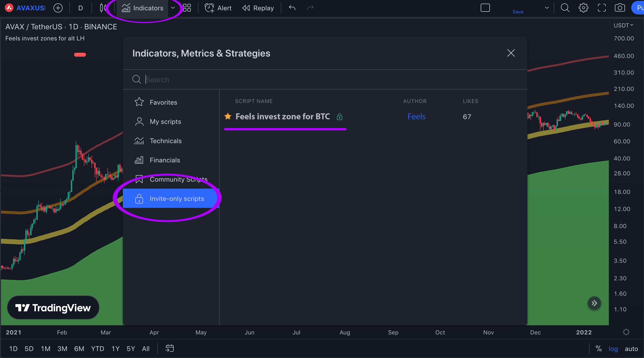Set date range to 3M
This screenshot has width=644, height=358.
click(62, 349)
